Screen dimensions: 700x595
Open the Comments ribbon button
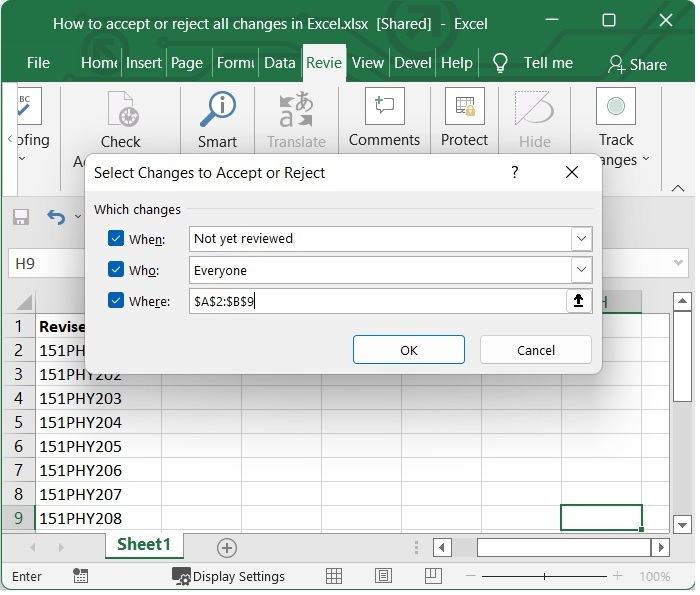tap(383, 108)
